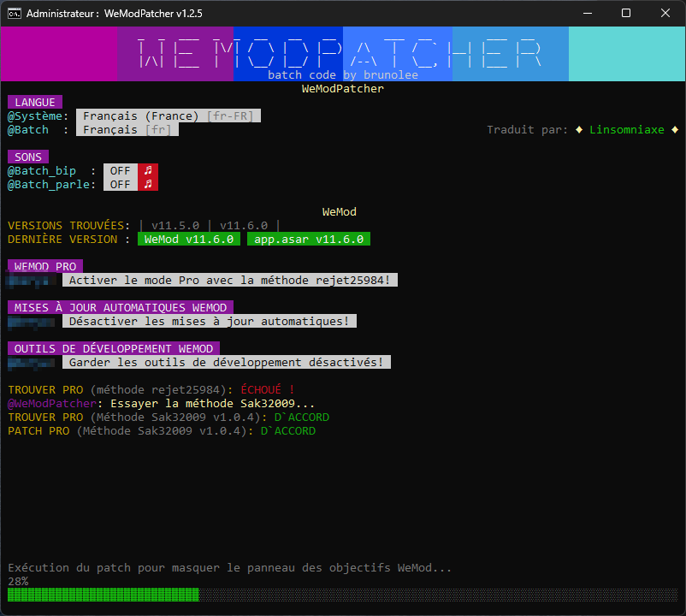
Task: Click the cmd icon in title bar
Action: click(15, 14)
